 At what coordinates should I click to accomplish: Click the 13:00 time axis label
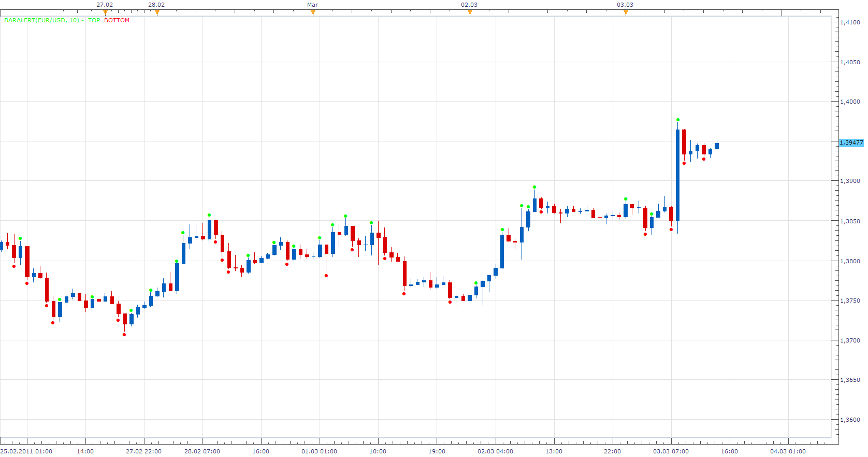(x=554, y=451)
